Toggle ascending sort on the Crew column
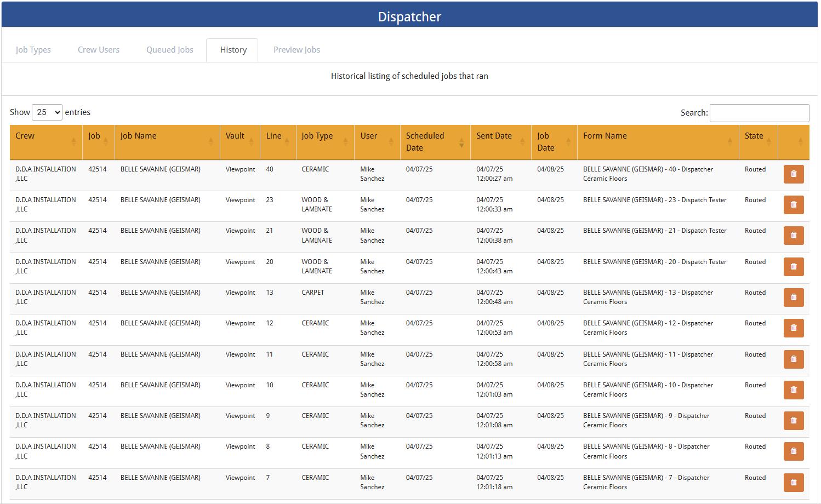The image size is (821, 504). coord(75,142)
